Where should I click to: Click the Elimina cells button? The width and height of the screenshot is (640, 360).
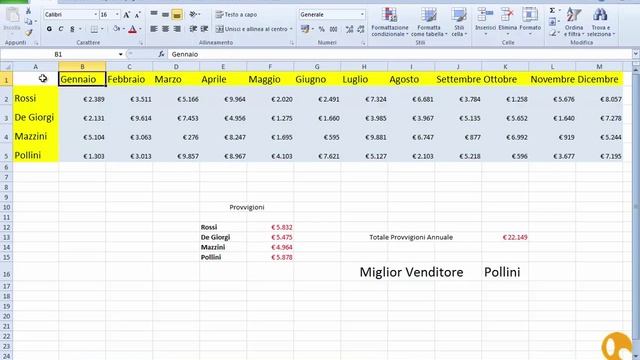coord(507,22)
